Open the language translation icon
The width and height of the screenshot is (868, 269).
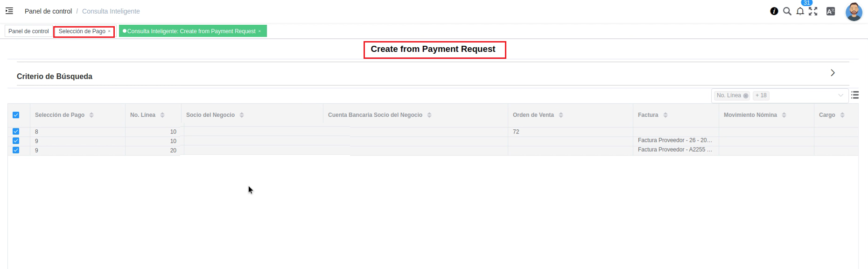[830, 11]
